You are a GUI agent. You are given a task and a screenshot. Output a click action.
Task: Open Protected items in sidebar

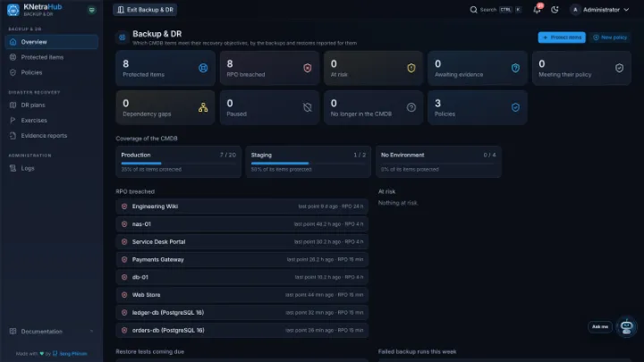click(52, 57)
